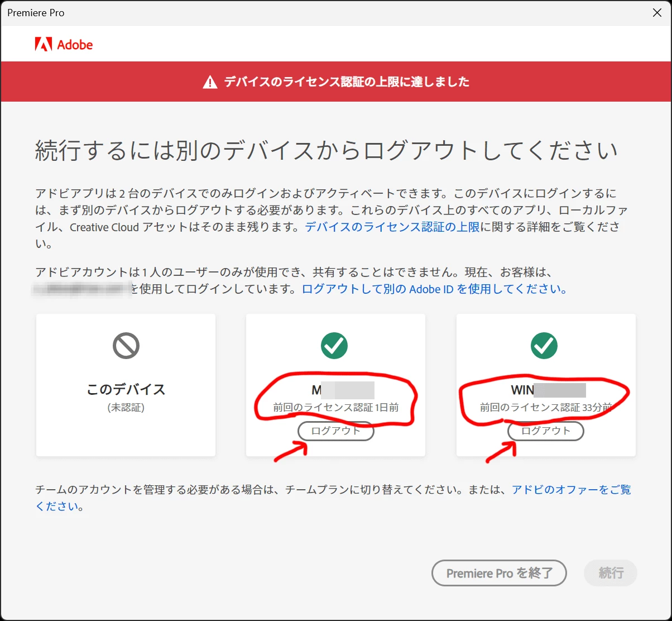Click the (未認証) status text
This screenshot has height=621, width=672.
coord(126,408)
